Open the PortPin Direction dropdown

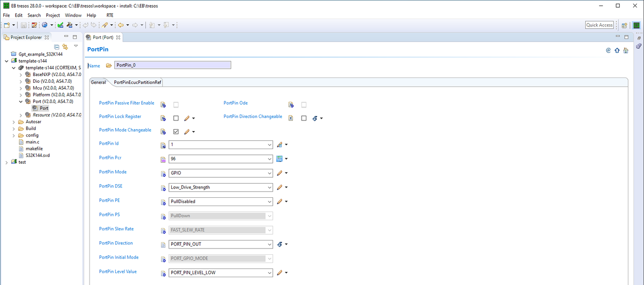click(269, 245)
